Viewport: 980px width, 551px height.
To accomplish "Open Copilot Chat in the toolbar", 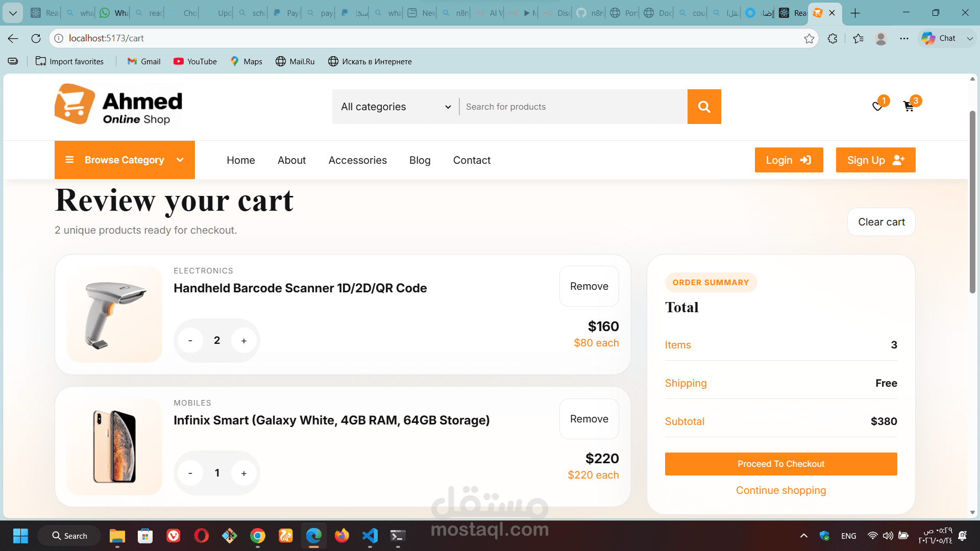I will coord(939,38).
